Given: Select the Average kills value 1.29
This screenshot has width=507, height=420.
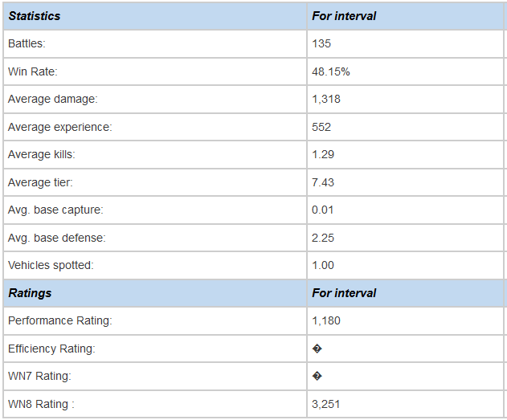Looking at the screenshot, I should 323,155.
